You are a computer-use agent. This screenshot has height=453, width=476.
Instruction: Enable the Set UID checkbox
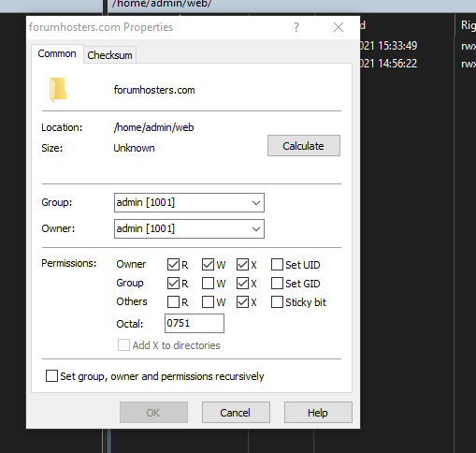[x=277, y=264]
